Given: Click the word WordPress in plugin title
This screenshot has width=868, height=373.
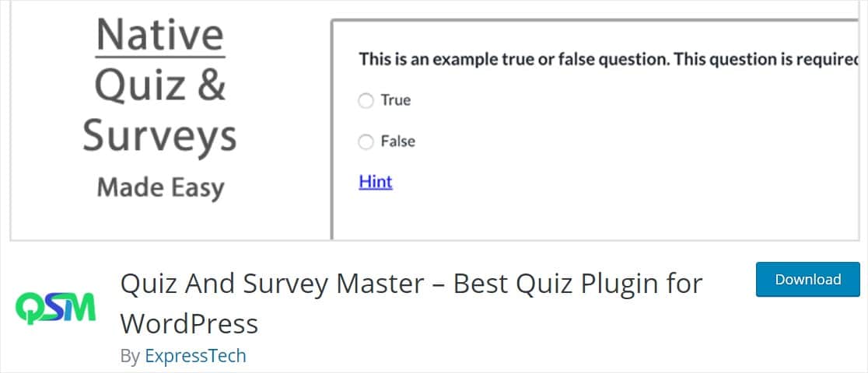Looking at the screenshot, I should tap(189, 322).
